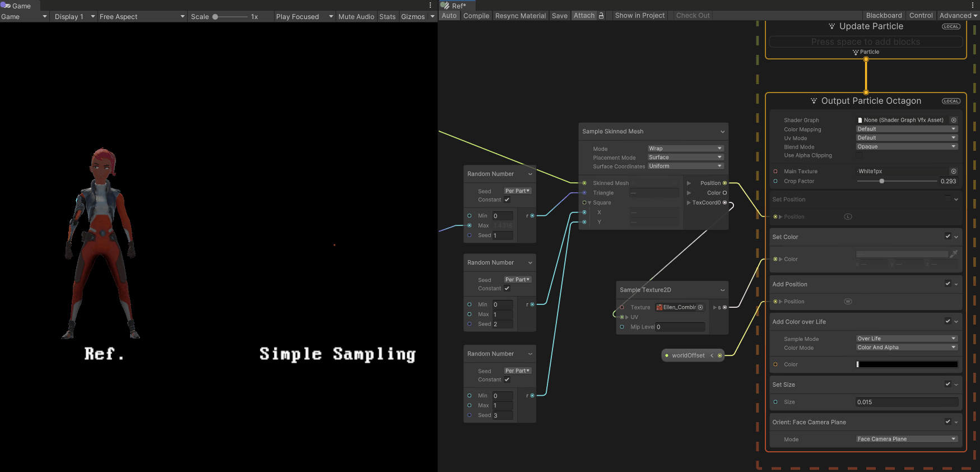
Task: Open the Placement Mode Surface dropdown
Action: tap(686, 158)
